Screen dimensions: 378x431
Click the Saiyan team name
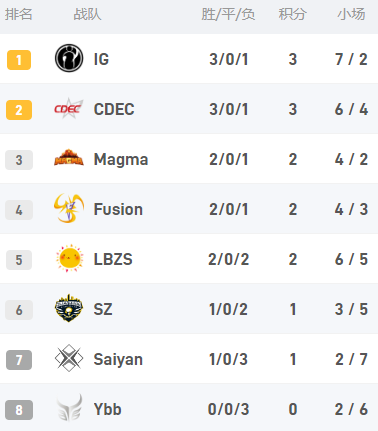tap(118, 360)
